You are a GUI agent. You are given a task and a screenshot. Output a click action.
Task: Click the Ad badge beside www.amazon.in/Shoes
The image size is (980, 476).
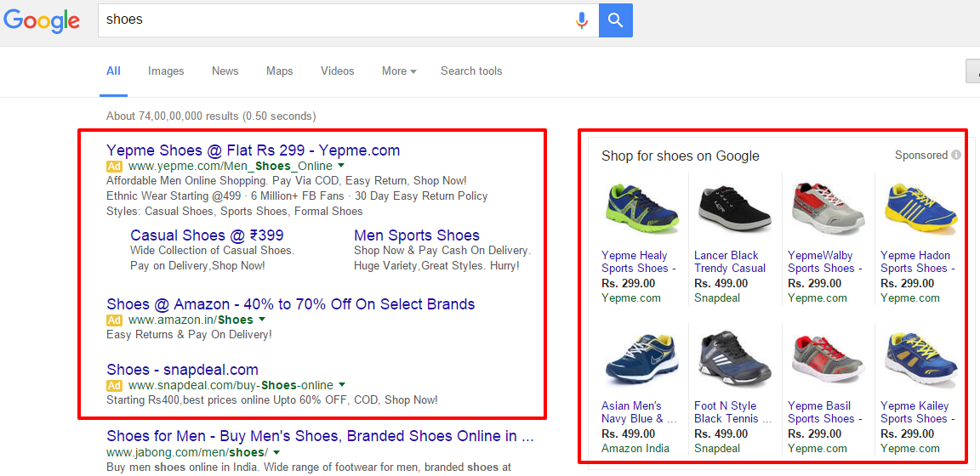114,320
